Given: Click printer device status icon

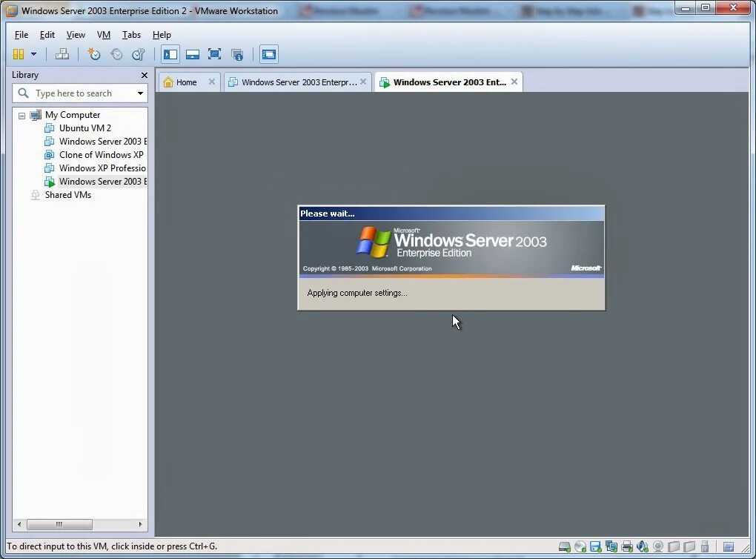Looking at the screenshot, I should pyautogui.click(x=627, y=546).
